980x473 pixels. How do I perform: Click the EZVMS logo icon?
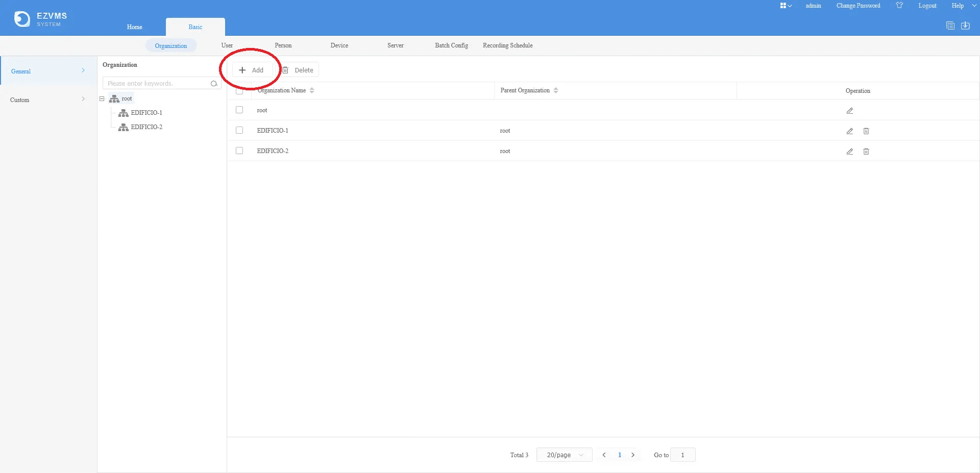coord(22,19)
